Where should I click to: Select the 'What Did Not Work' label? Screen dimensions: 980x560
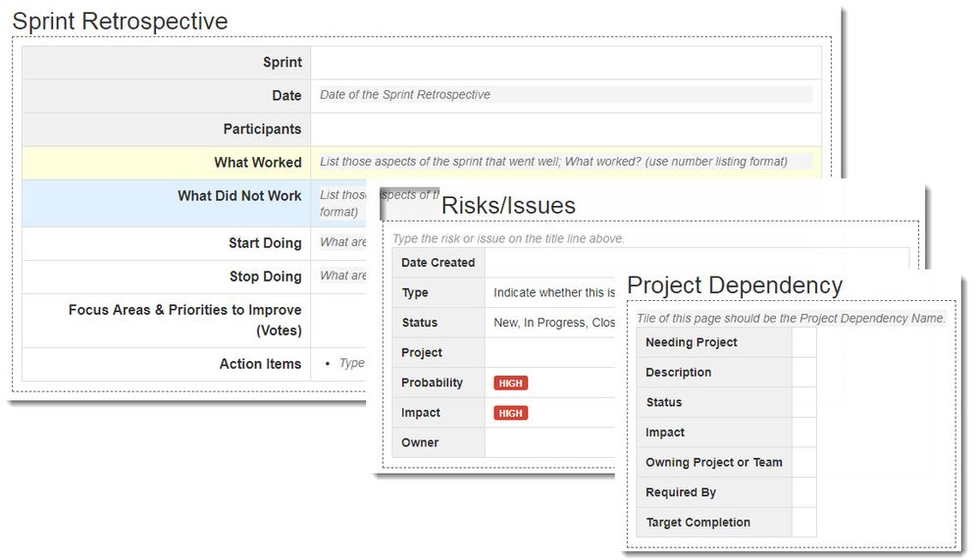[x=239, y=196]
